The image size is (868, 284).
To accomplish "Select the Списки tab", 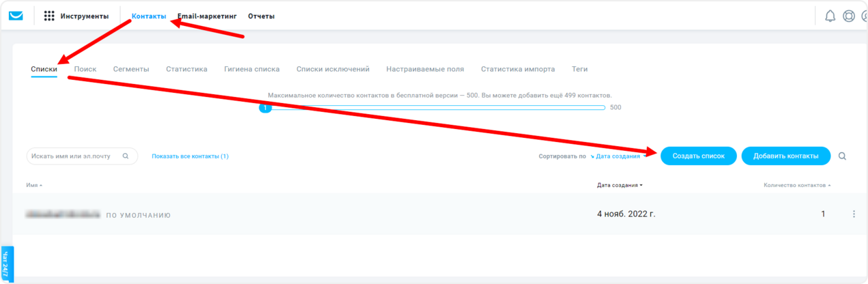I will click(x=44, y=69).
